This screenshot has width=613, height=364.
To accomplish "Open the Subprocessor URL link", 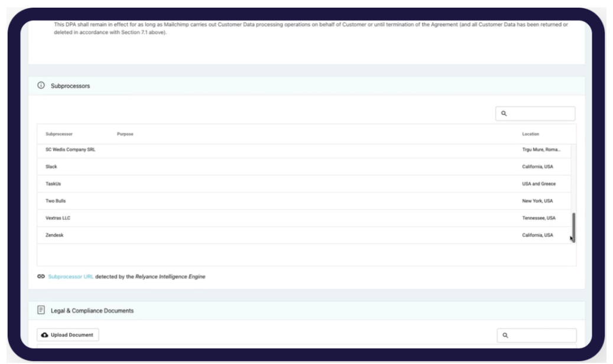I will (x=71, y=277).
